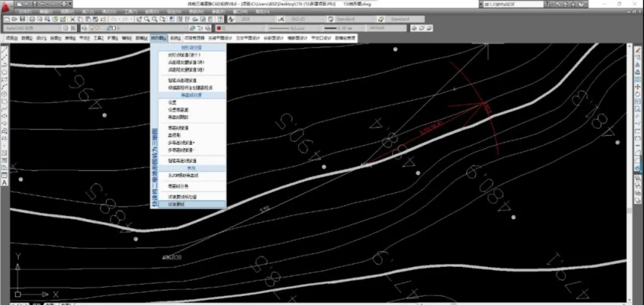
Task: Click the vertical scrollbar at right of drawing
Action: click(x=629, y=172)
